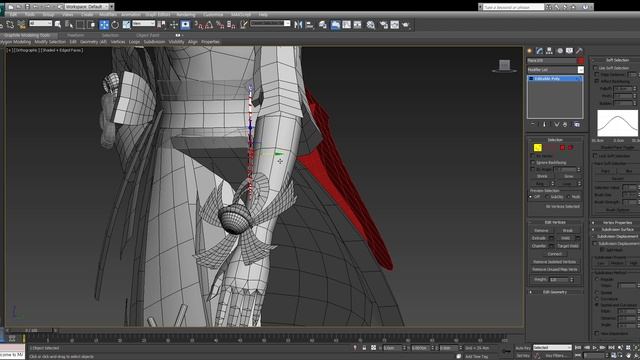
Task: Open the Modify panel tab icon
Action: (540, 51)
